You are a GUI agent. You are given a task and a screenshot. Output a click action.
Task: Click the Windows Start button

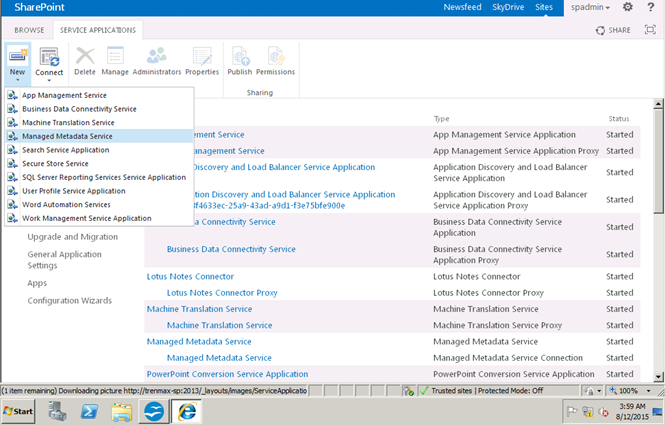coord(17,411)
